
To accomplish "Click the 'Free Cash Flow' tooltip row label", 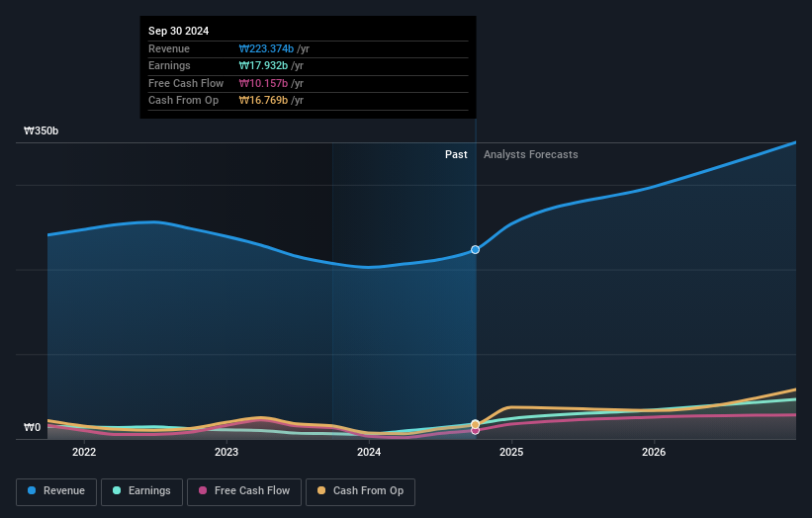I will pos(186,83).
